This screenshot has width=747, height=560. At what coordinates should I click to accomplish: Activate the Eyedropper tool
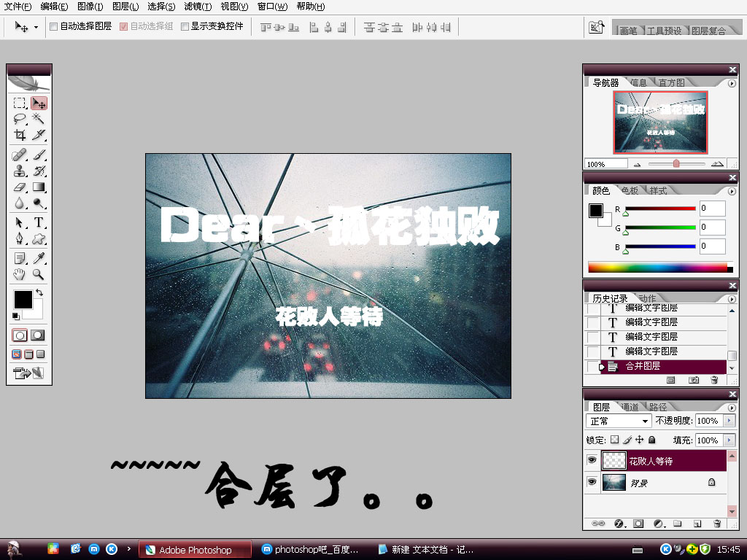39,258
